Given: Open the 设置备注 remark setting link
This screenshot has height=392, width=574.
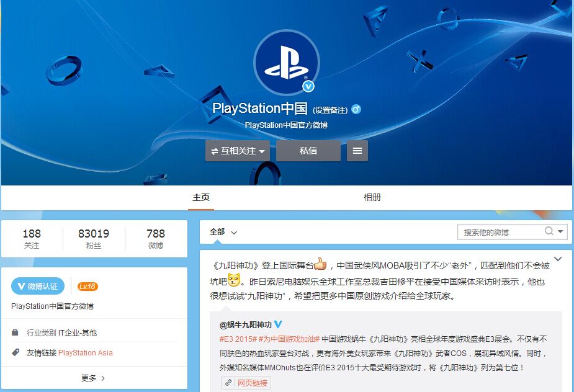Looking at the screenshot, I should pyautogui.click(x=330, y=110).
